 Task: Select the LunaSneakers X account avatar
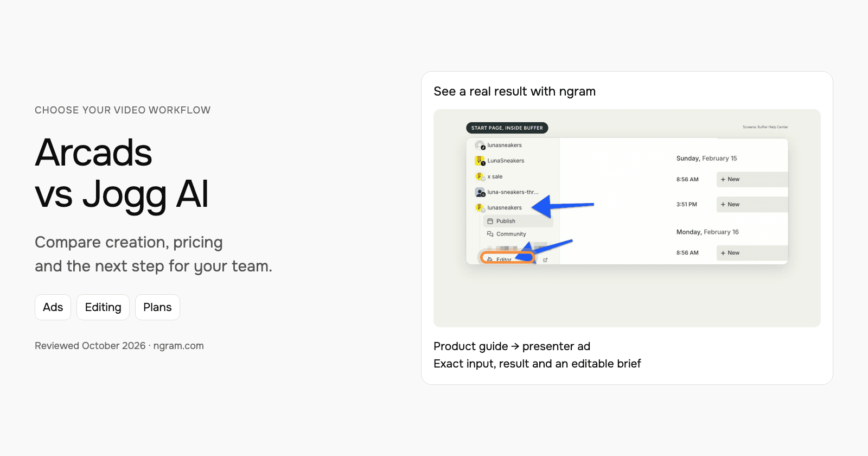pyautogui.click(x=480, y=161)
